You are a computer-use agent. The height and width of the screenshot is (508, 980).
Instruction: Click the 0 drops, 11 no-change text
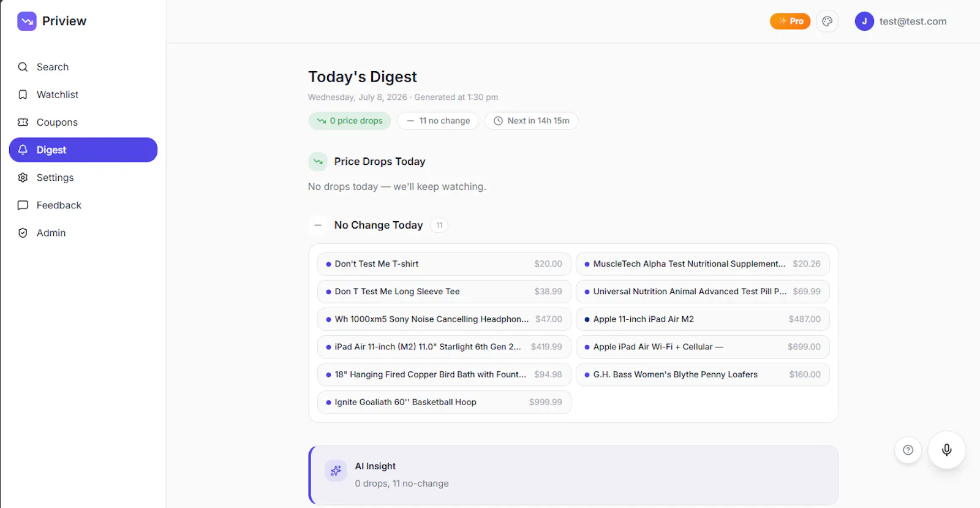tap(402, 483)
